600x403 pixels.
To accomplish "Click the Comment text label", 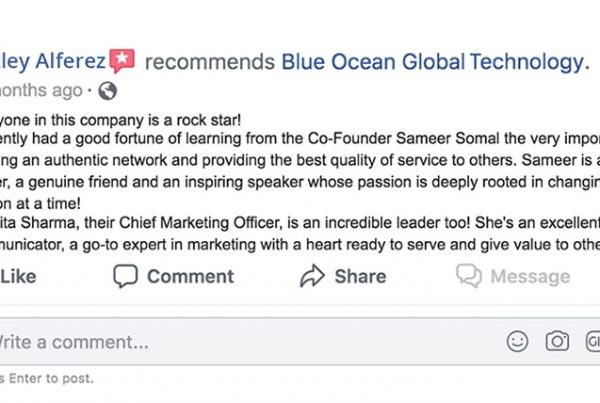I will [190, 276].
